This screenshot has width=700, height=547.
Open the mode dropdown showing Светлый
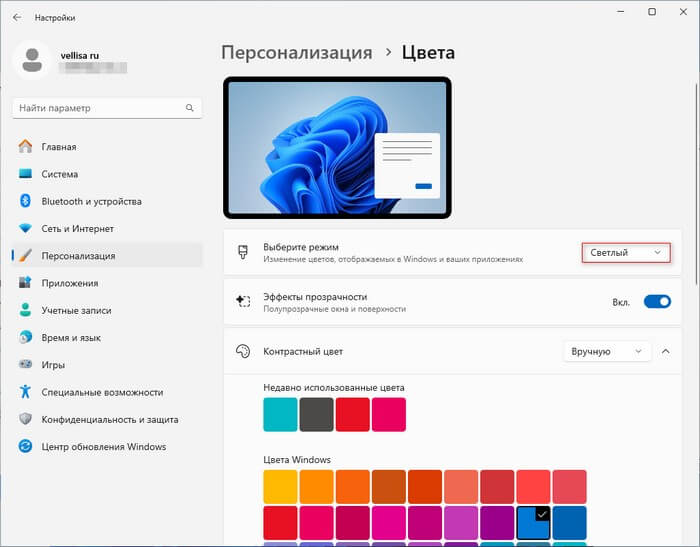pos(625,253)
